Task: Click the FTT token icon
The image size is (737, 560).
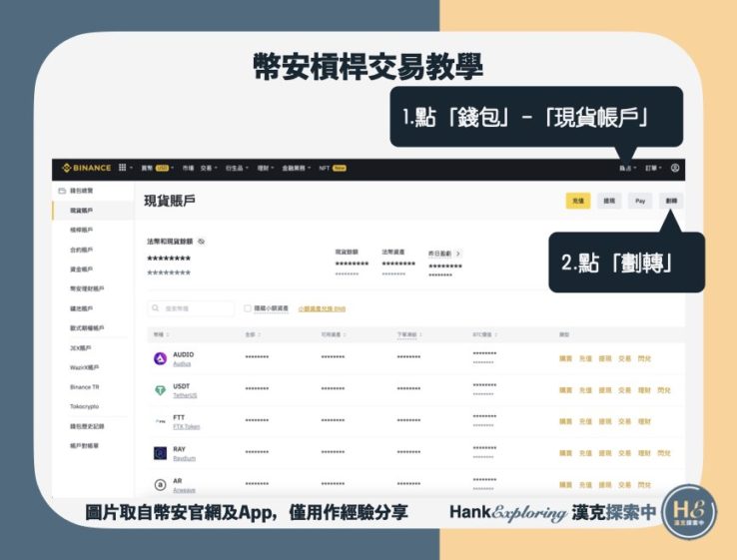Action: tap(160, 421)
